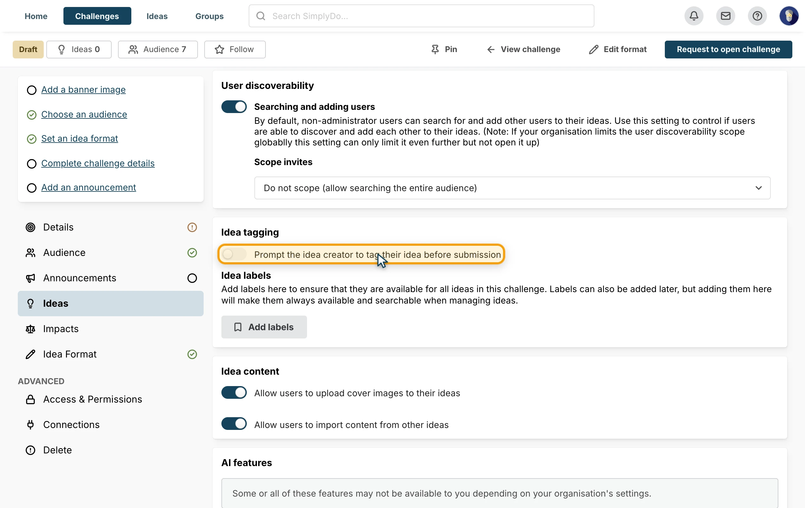Open the user profile avatar

click(789, 16)
